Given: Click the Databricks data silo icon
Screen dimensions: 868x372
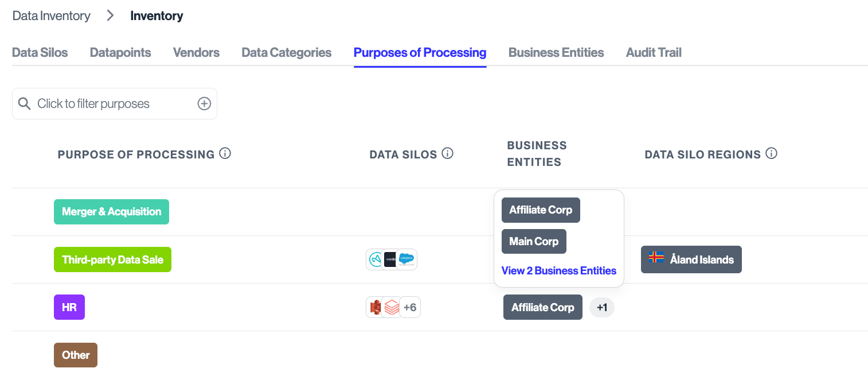Looking at the screenshot, I should tap(392, 308).
